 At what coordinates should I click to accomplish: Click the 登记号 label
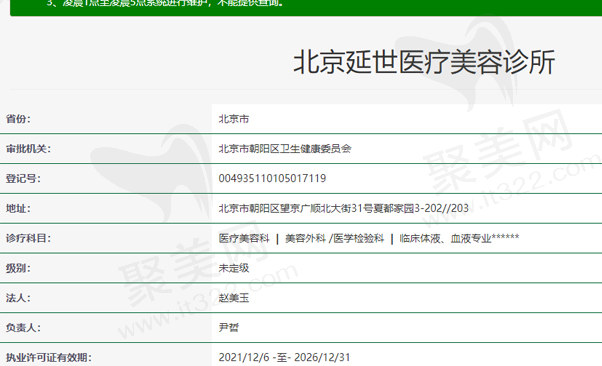tap(23, 178)
